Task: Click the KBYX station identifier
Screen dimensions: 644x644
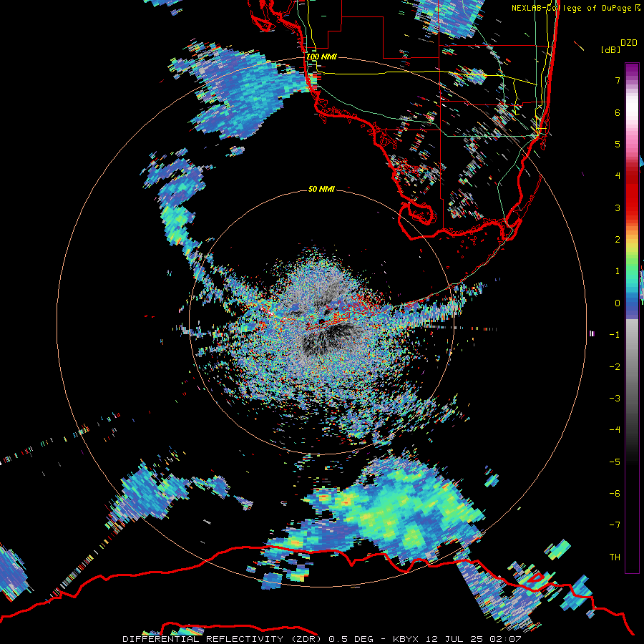Action: [407, 639]
